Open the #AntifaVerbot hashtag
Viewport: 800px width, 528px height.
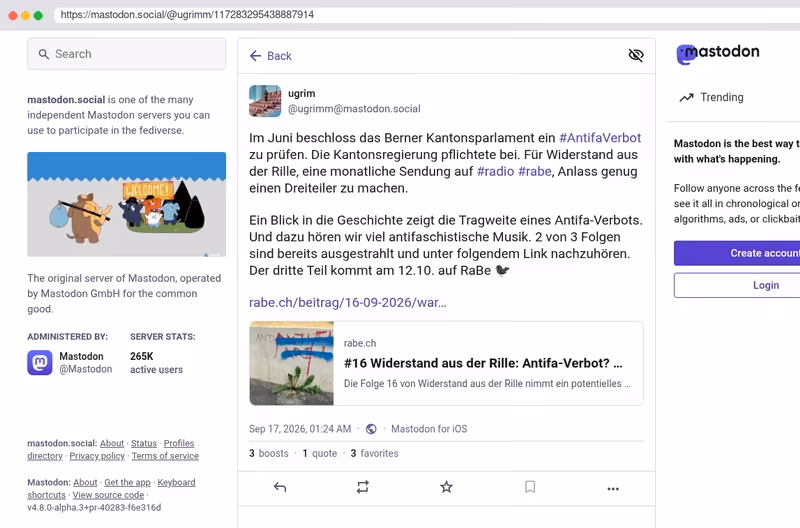point(600,138)
